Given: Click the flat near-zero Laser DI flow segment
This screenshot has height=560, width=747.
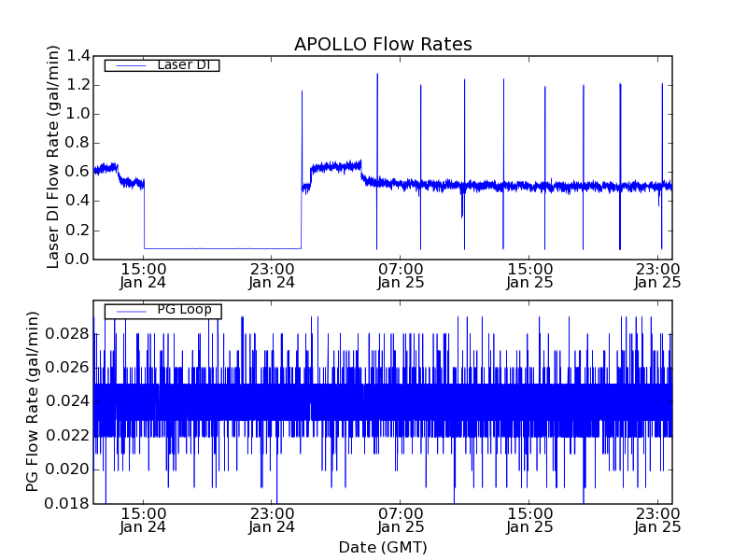Looking at the screenshot, I should (x=222, y=248).
